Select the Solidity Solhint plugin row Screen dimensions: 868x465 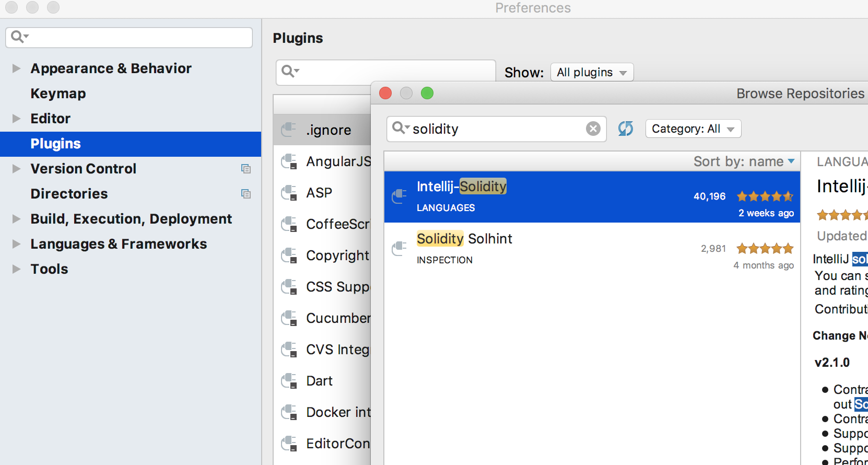click(592, 249)
